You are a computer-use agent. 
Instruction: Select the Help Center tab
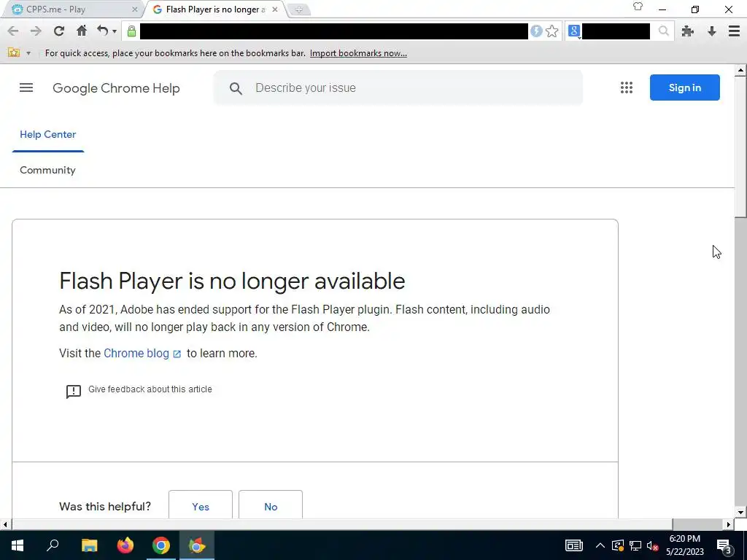[x=47, y=135]
